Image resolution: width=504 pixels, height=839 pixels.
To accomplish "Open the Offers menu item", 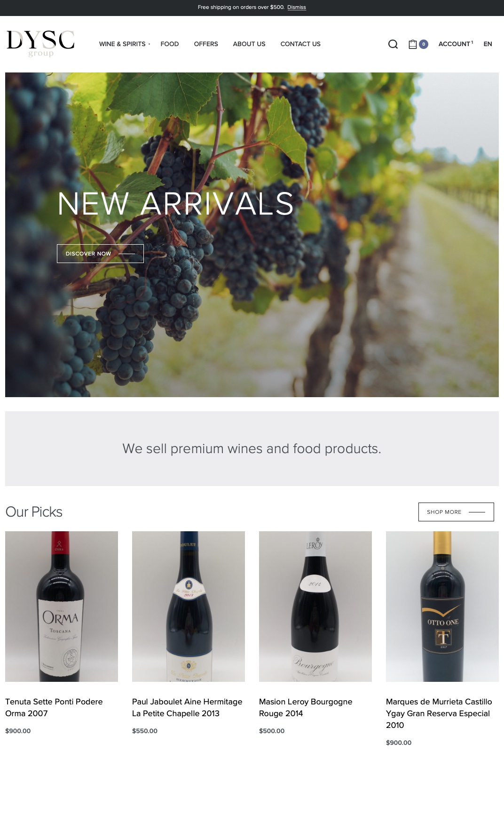I will [x=206, y=44].
